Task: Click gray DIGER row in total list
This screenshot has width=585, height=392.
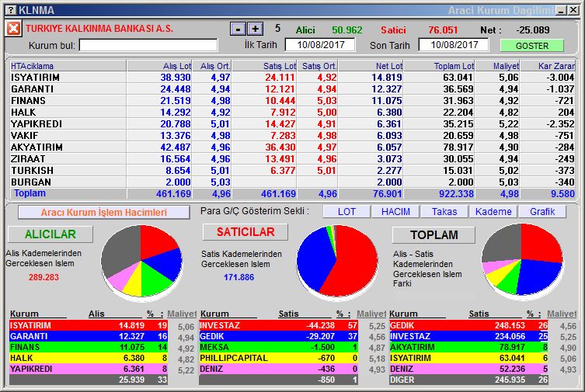Action: coord(468,380)
